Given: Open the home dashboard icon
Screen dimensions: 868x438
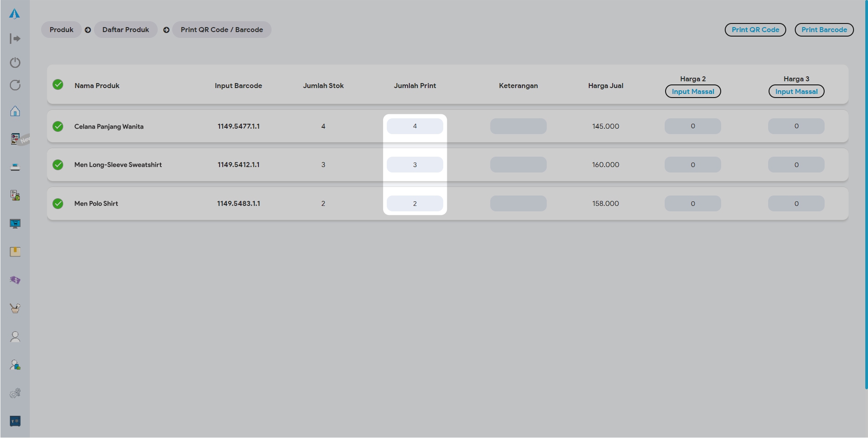Looking at the screenshot, I should [15, 111].
